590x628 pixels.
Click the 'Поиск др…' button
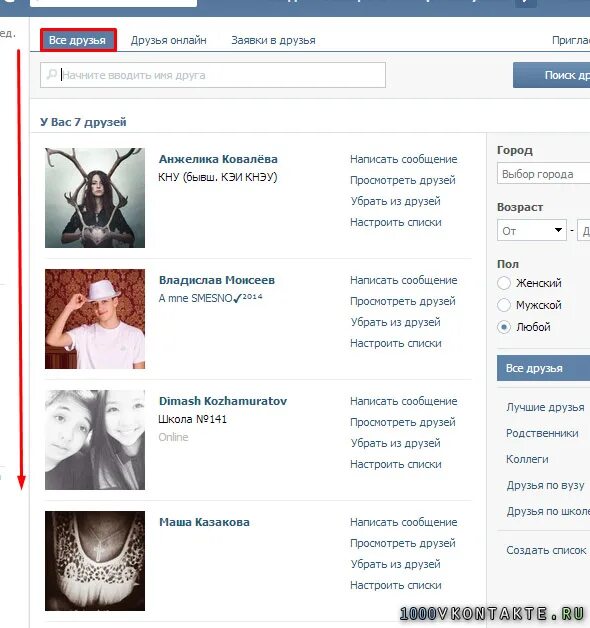point(552,75)
